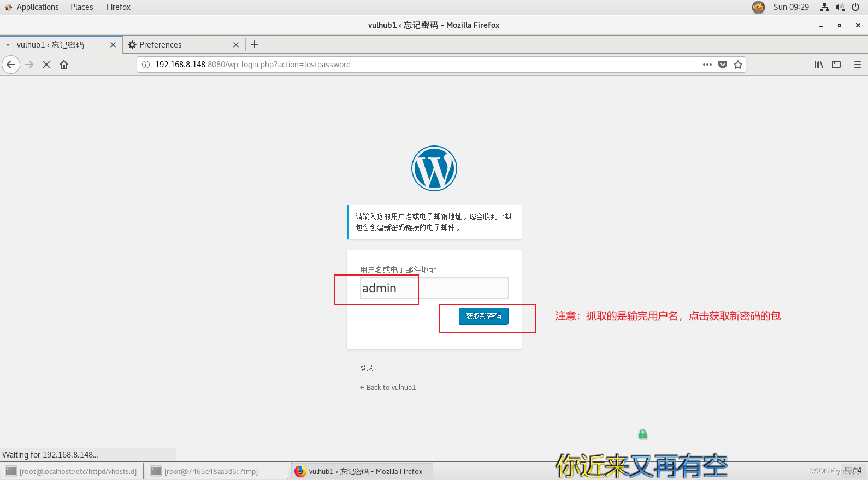
Task: Open the volume control tray icon
Action: coord(840,7)
